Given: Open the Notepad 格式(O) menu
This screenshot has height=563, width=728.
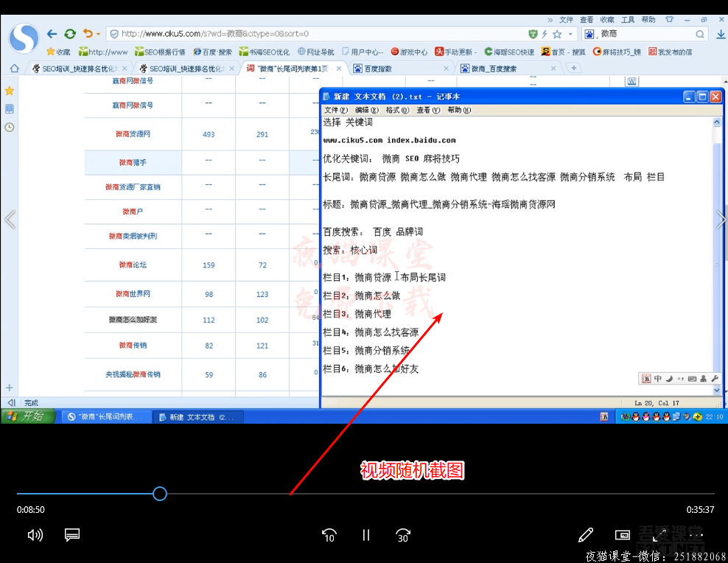Looking at the screenshot, I should (x=397, y=110).
